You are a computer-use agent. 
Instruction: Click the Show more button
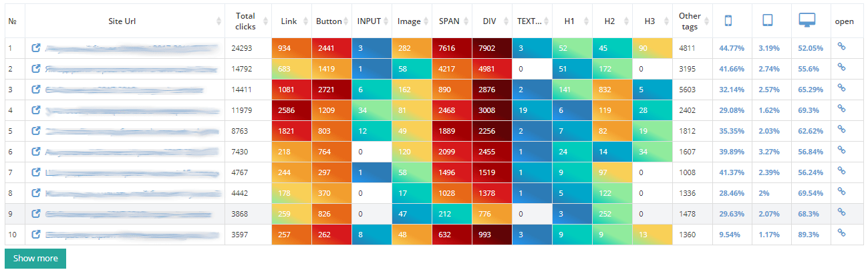(35, 259)
